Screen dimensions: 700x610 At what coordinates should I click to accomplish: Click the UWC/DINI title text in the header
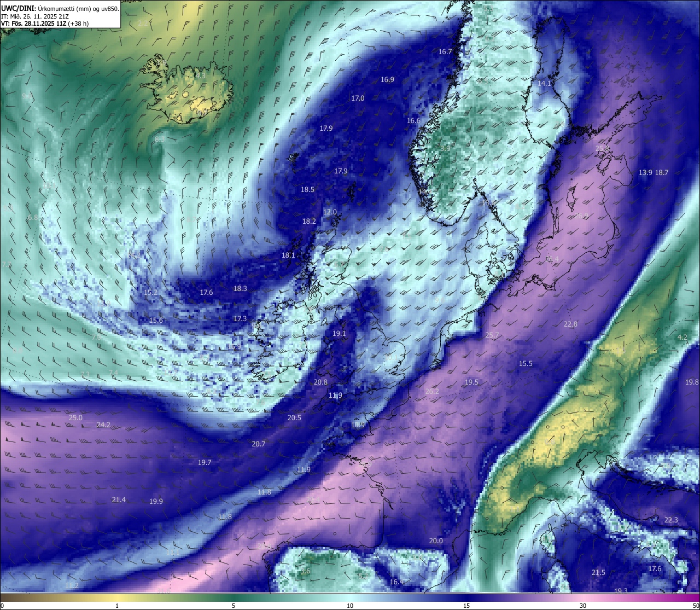[60, 8]
